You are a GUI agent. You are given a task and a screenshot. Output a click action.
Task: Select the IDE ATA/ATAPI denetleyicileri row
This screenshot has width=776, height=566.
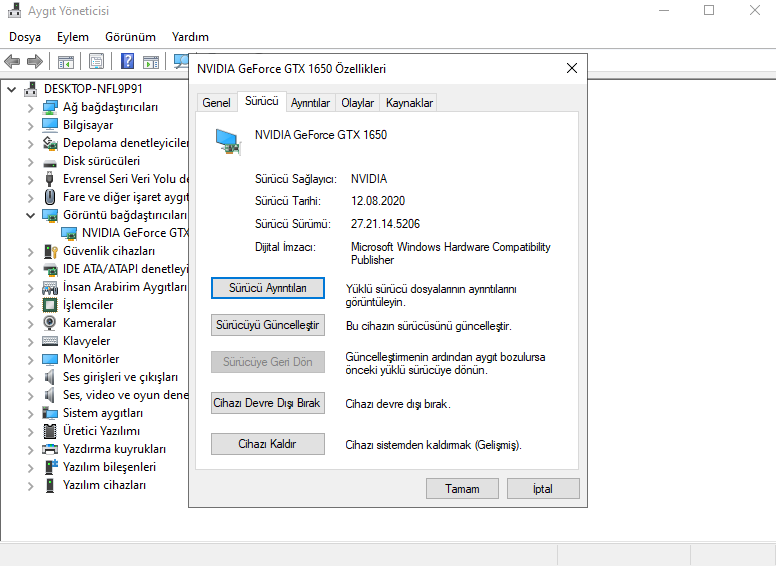click(125, 269)
